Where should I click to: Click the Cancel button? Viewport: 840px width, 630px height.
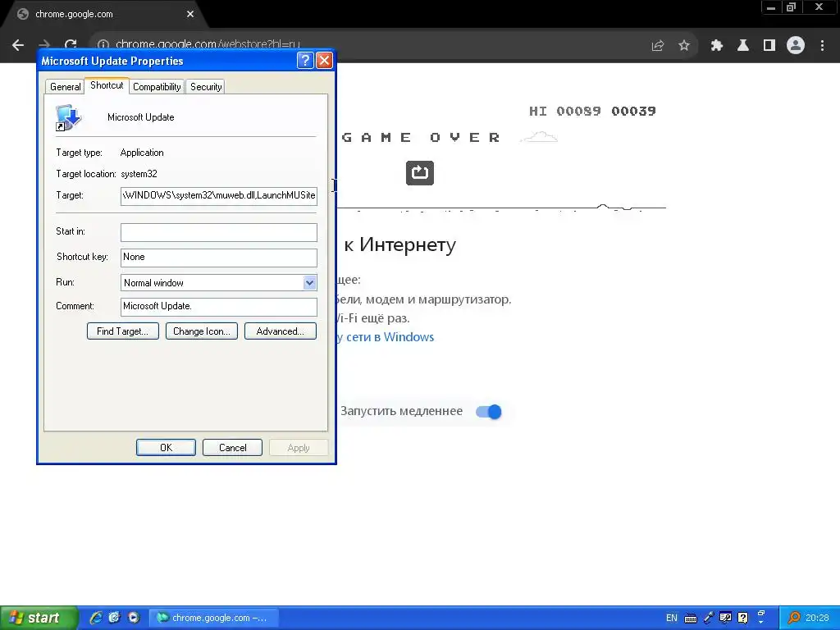tap(232, 447)
